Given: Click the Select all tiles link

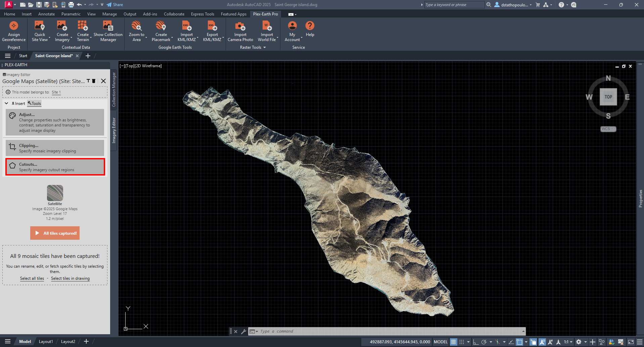Looking at the screenshot, I should coord(32,278).
